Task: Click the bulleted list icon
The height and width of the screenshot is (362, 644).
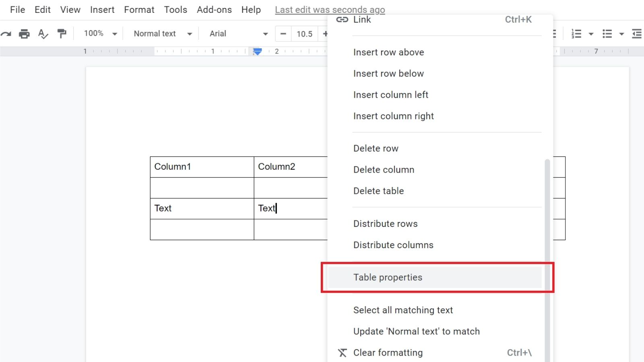Action: 607,34
